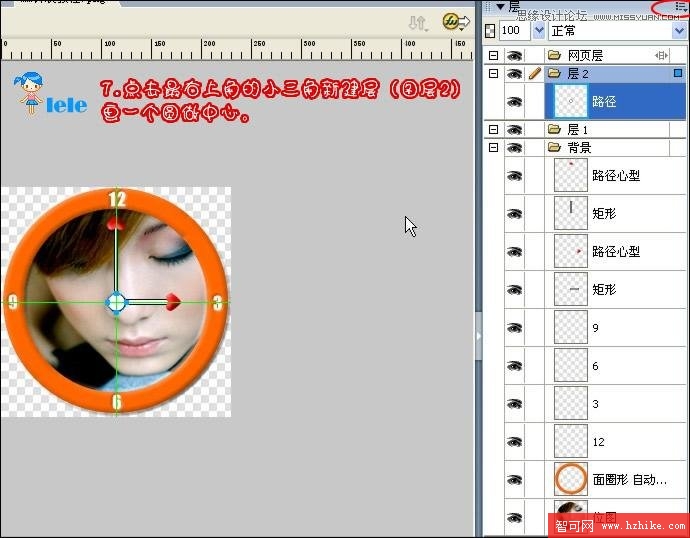Click the center circle on the clock
Screen dimensions: 690x538
click(x=116, y=301)
